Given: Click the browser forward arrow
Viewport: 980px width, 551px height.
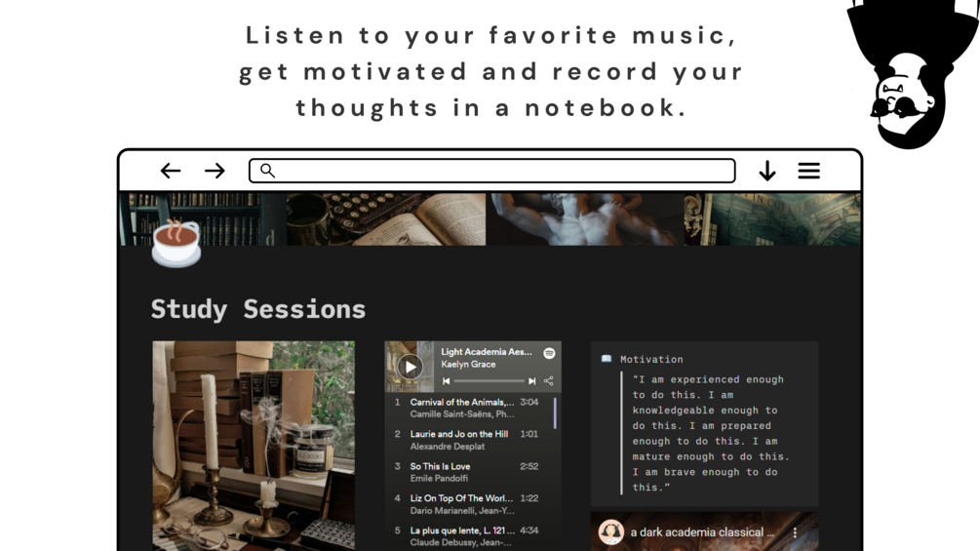Looking at the screenshot, I should pyautogui.click(x=215, y=171).
